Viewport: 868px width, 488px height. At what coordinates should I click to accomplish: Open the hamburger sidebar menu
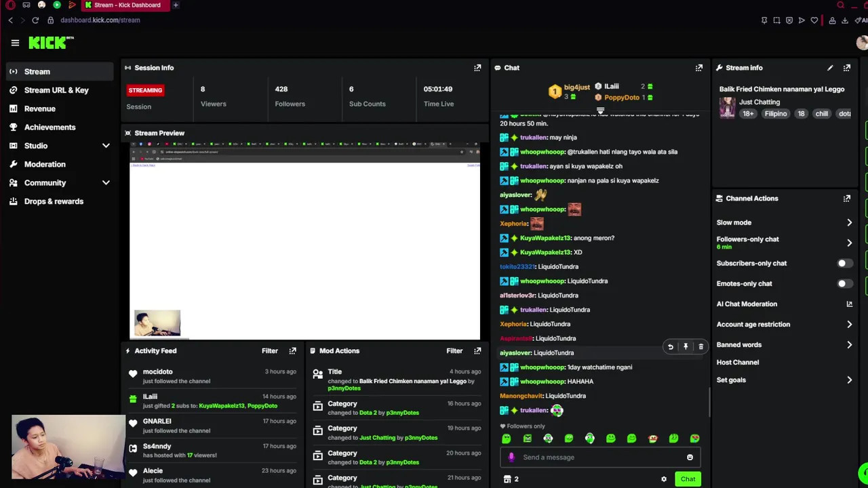click(x=15, y=43)
